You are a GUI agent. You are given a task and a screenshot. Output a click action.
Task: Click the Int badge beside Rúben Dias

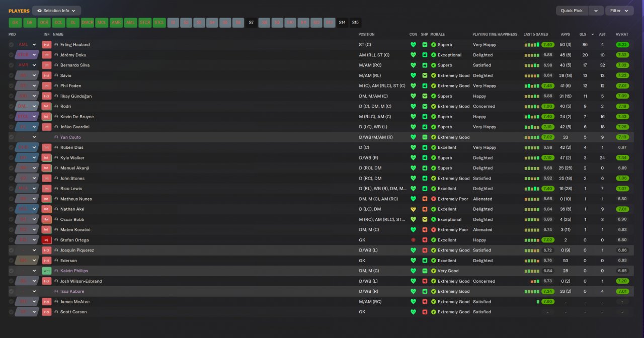pyautogui.click(x=47, y=147)
